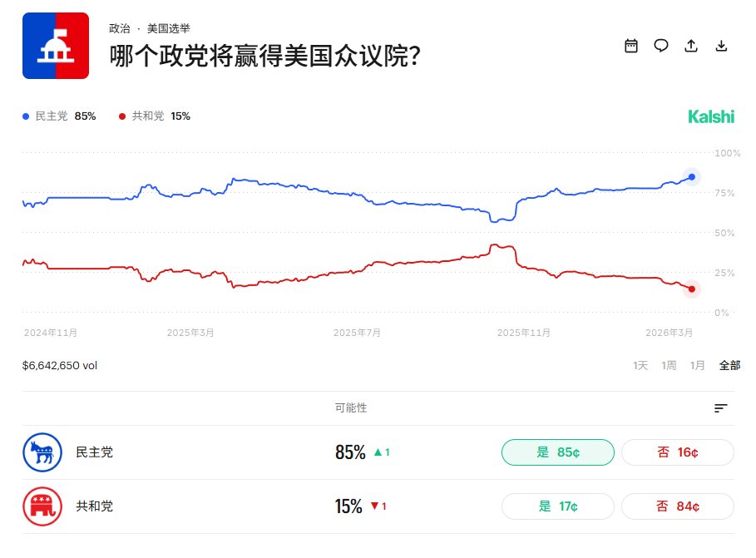
Task: Click the Republican elephant party icon
Action: point(42,506)
